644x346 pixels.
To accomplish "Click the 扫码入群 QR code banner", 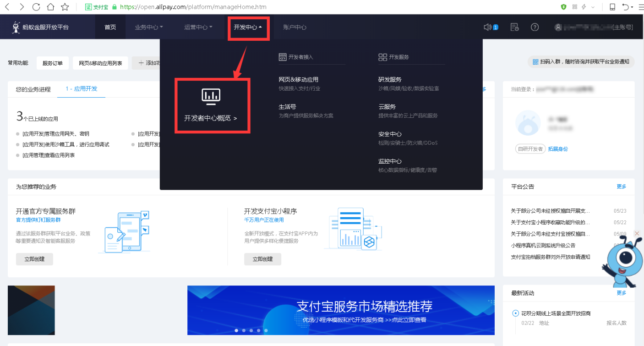I will [x=581, y=61].
